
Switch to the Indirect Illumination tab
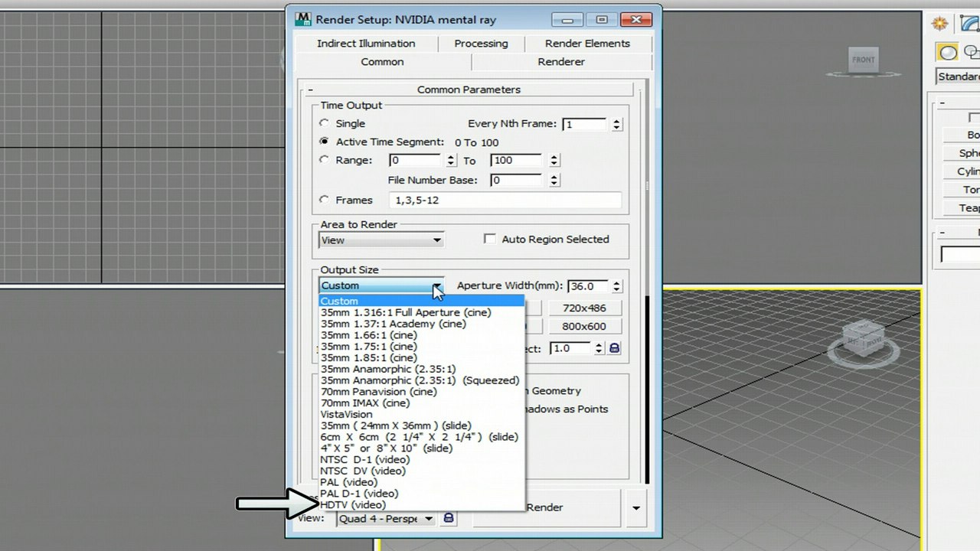tap(366, 44)
